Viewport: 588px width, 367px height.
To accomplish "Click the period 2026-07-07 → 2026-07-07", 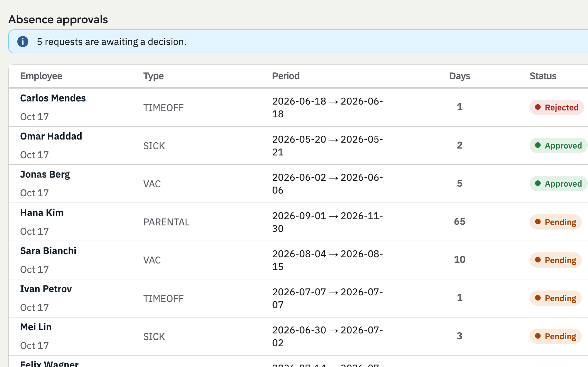I will click(x=328, y=298).
